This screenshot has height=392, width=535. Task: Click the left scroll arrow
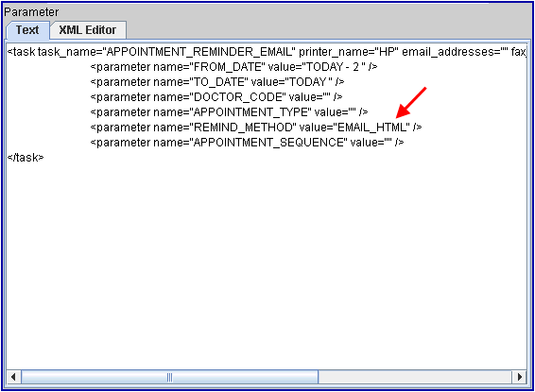[x=13, y=377]
